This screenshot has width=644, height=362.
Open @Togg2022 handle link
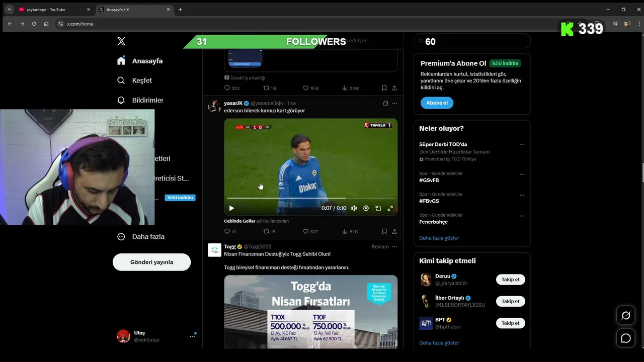(x=258, y=247)
